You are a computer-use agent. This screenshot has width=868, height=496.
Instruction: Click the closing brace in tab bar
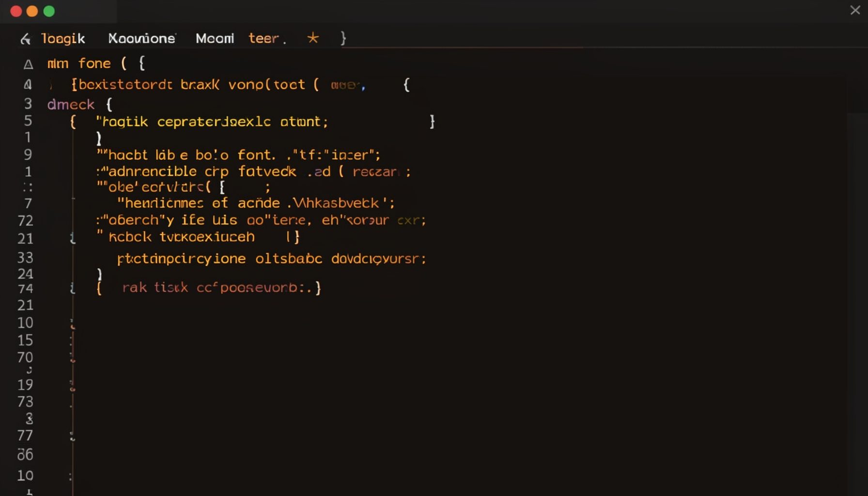(343, 38)
